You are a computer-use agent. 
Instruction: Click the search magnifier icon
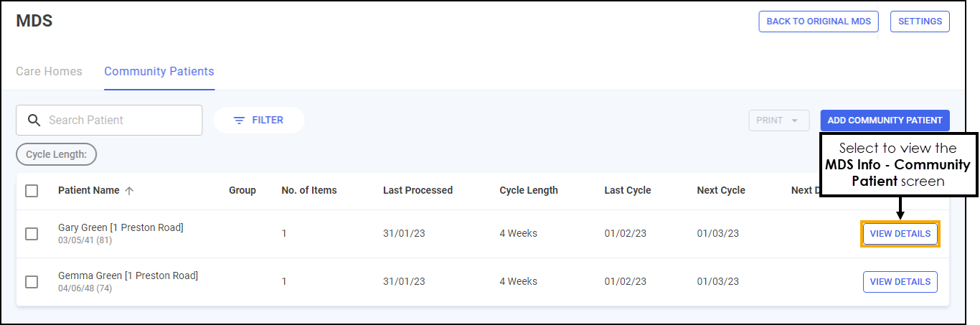point(34,121)
